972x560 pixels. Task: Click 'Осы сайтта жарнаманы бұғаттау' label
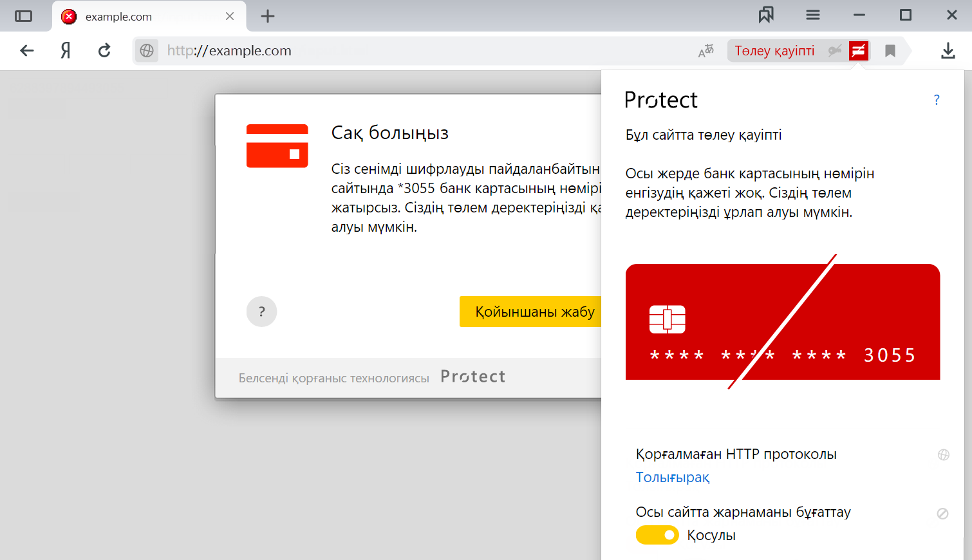point(743,512)
